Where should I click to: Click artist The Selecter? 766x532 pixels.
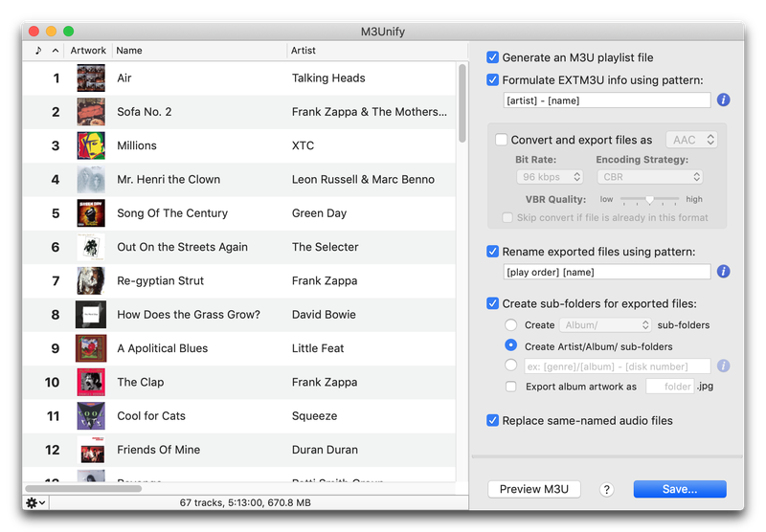tap(325, 247)
